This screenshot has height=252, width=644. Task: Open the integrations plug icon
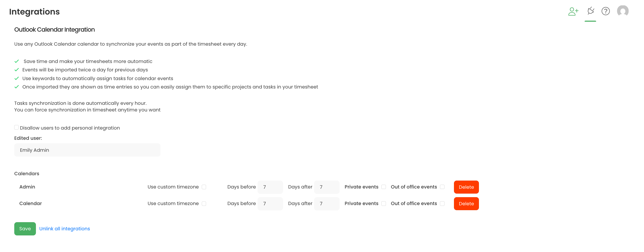[x=591, y=11]
